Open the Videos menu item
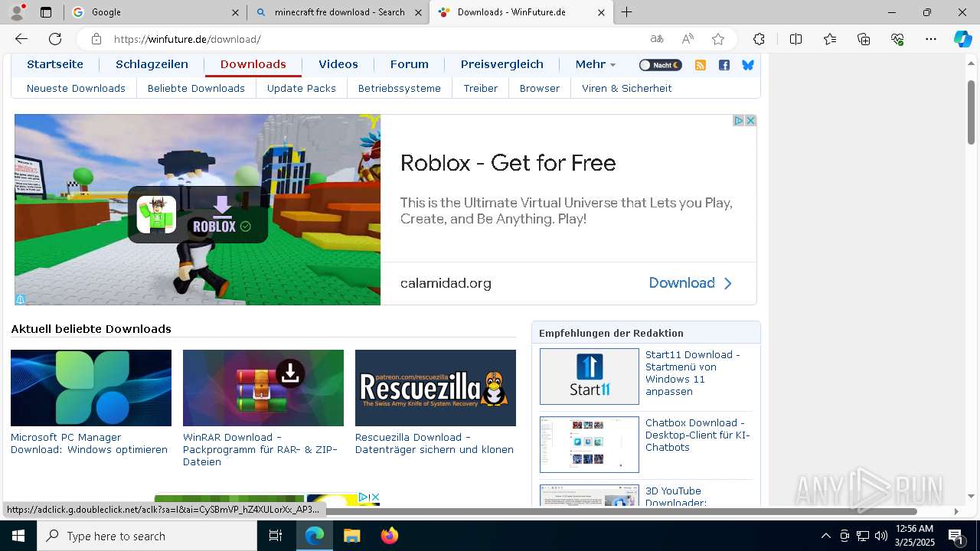980x551 pixels. 338,64
